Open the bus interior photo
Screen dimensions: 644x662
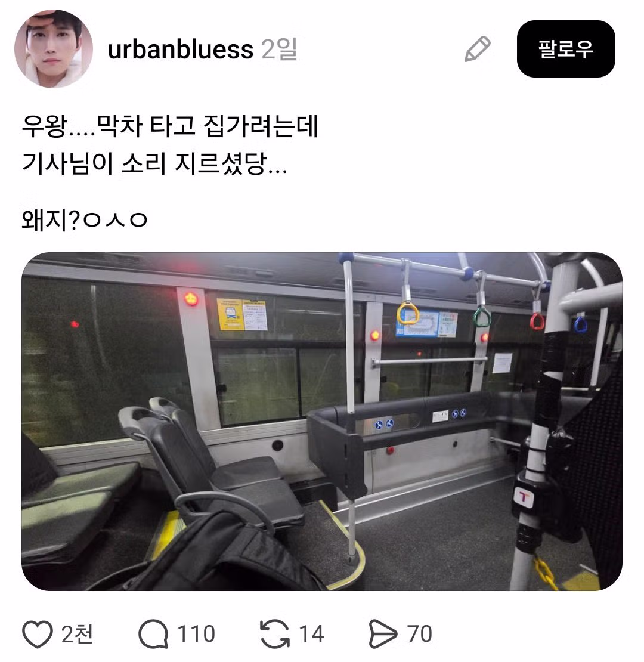[x=322, y=421]
